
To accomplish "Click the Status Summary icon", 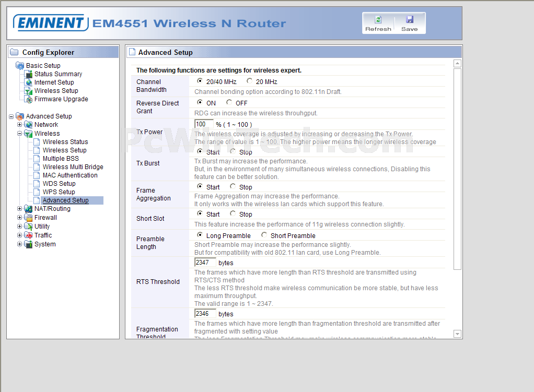I will tap(29, 74).
